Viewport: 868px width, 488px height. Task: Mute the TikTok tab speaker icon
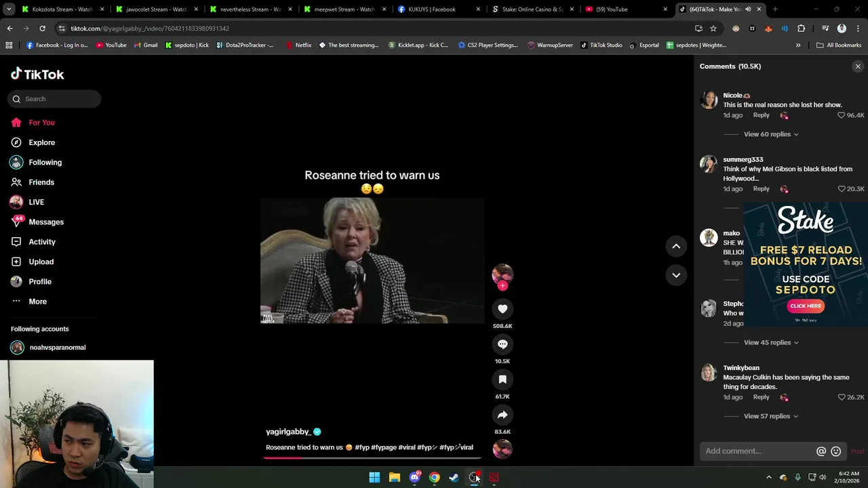(748, 9)
